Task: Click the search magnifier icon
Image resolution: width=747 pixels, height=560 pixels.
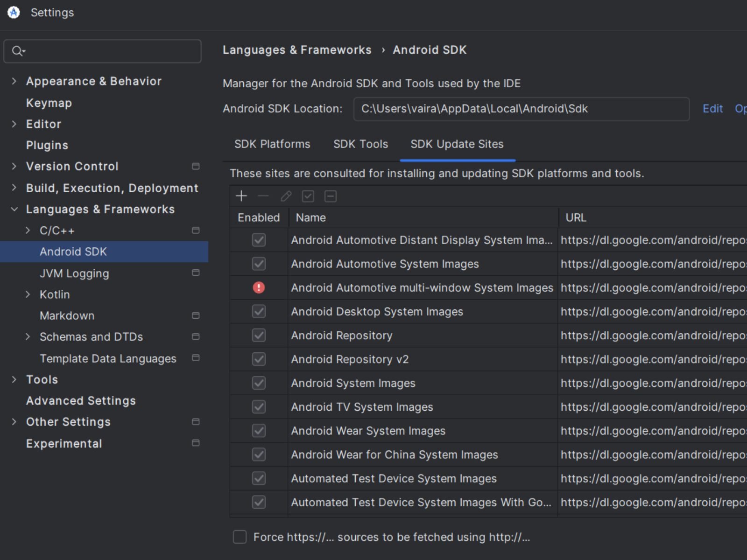Action: click(18, 51)
